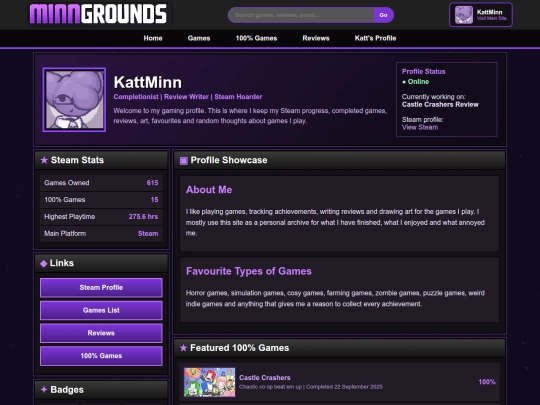Screen dimensions: 540x405
Task: Click the 100% Games button in Links
Action: click(101, 356)
